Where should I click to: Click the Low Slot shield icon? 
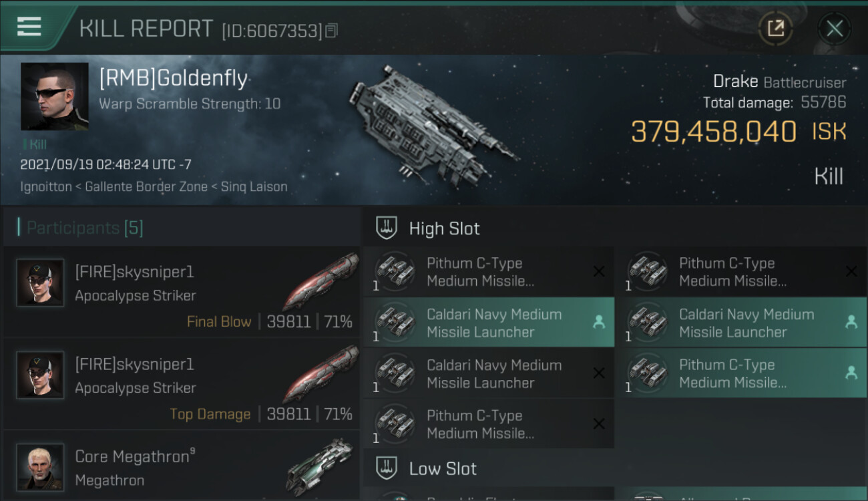pos(387,468)
